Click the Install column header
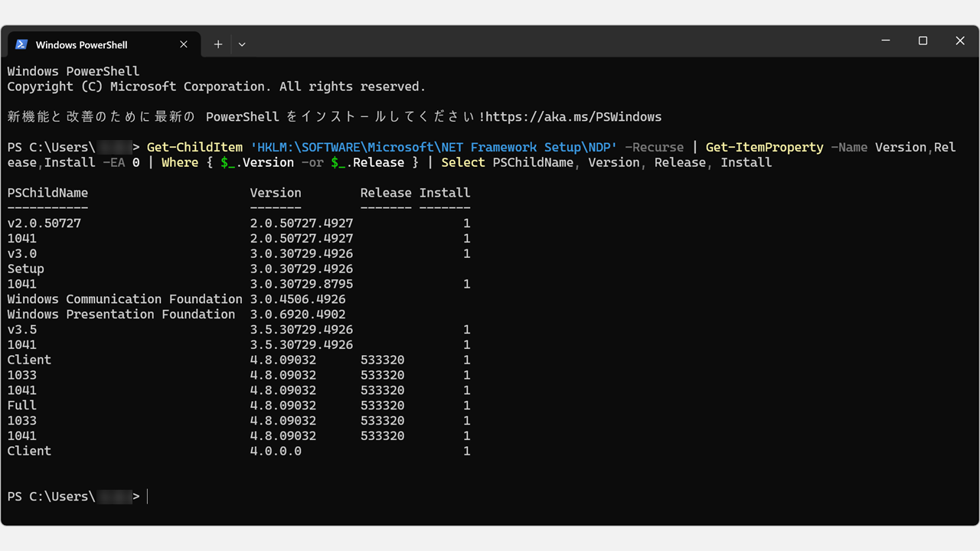The image size is (980, 551). 445,192
